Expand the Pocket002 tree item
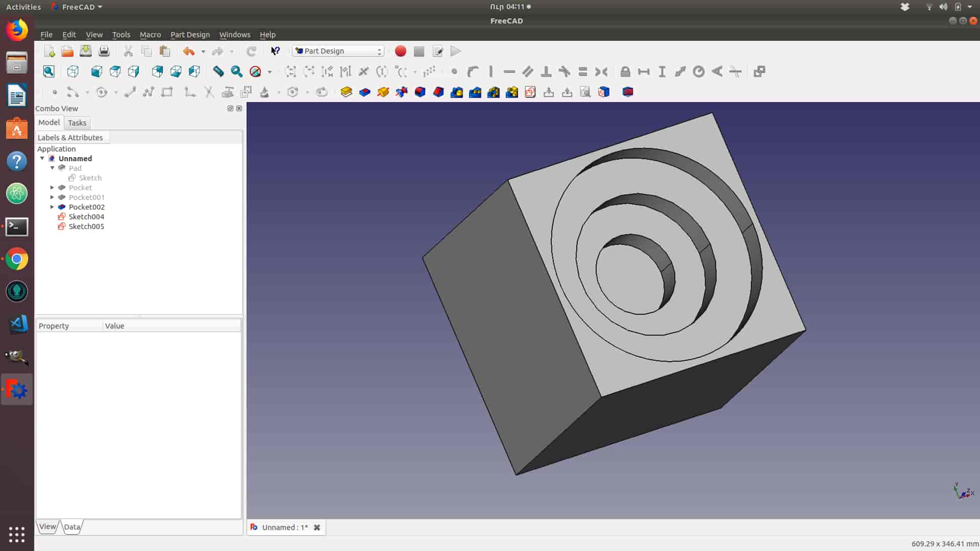Image resolution: width=980 pixels, height=551 pixels. tap(52, 207)
